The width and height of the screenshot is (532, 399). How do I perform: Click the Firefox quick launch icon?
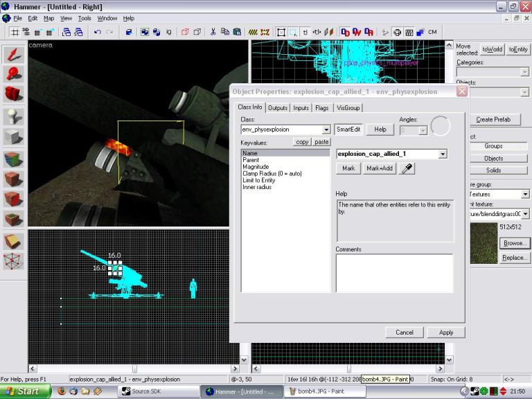[x=62, y=391]
